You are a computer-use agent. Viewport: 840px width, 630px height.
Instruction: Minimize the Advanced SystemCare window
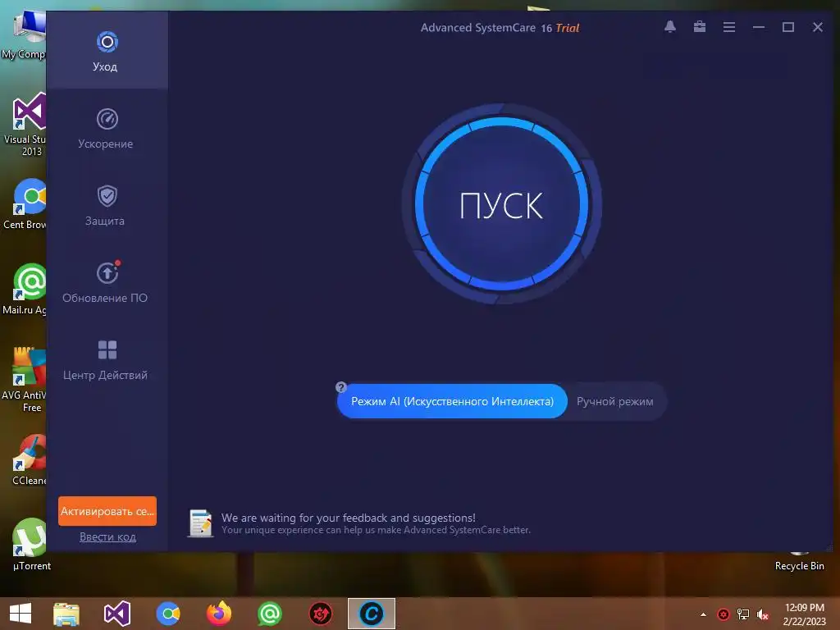tap(758, 27)
